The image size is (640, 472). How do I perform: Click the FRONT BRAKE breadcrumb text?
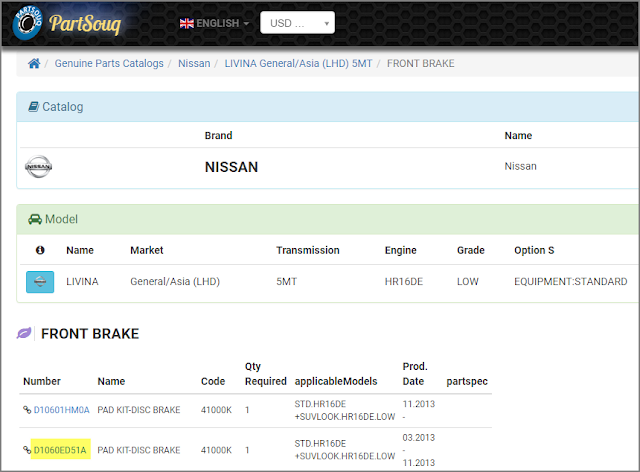point(420,63)
